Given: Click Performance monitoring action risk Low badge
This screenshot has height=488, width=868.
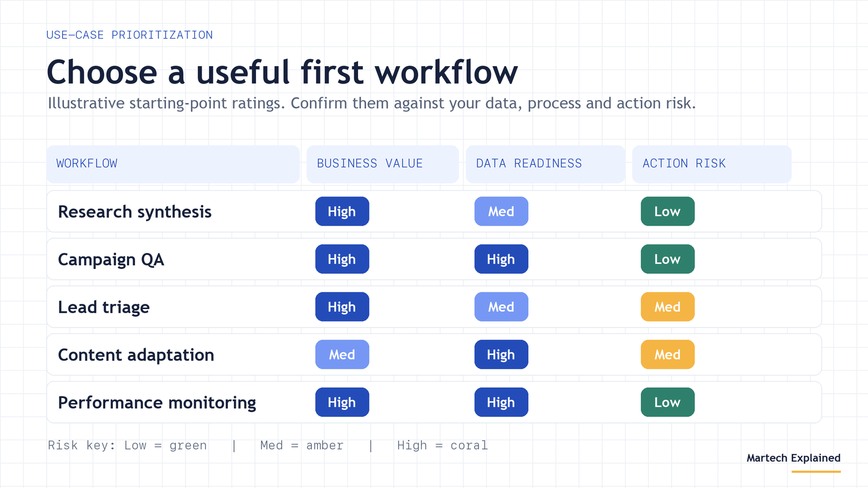Looking at the screenshot, I should pos(668,402).
